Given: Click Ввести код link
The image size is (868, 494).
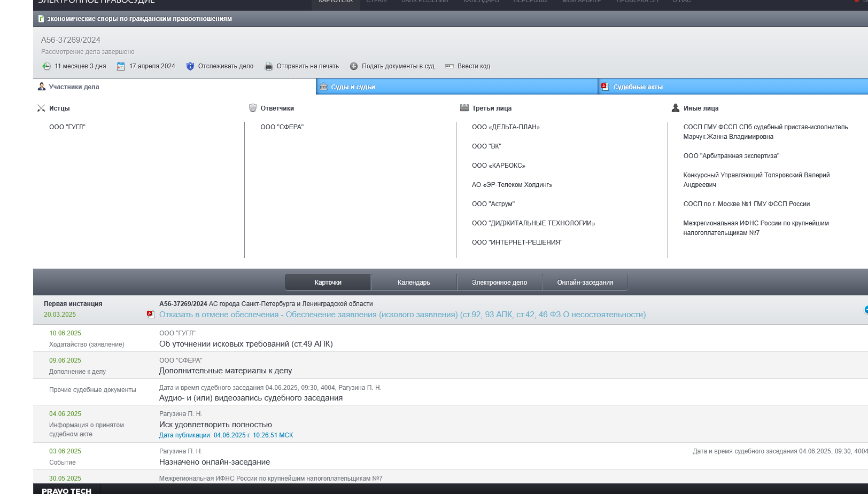Looking at the screenshot, I should coord(474,66).
